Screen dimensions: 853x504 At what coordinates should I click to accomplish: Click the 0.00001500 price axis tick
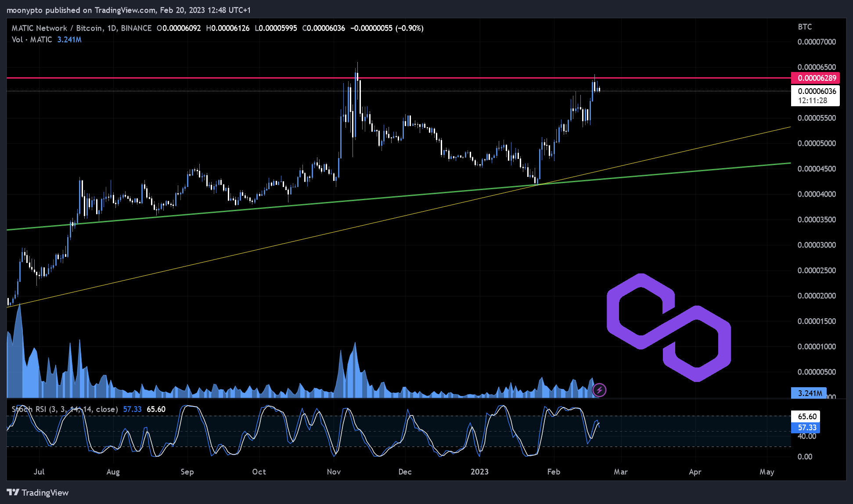(817, 321)
